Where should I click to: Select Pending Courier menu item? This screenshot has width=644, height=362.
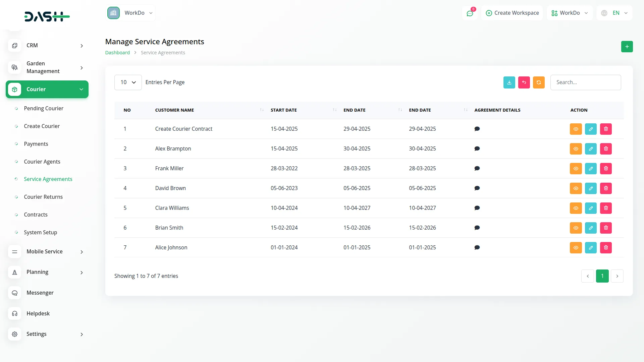coord(44,108)
